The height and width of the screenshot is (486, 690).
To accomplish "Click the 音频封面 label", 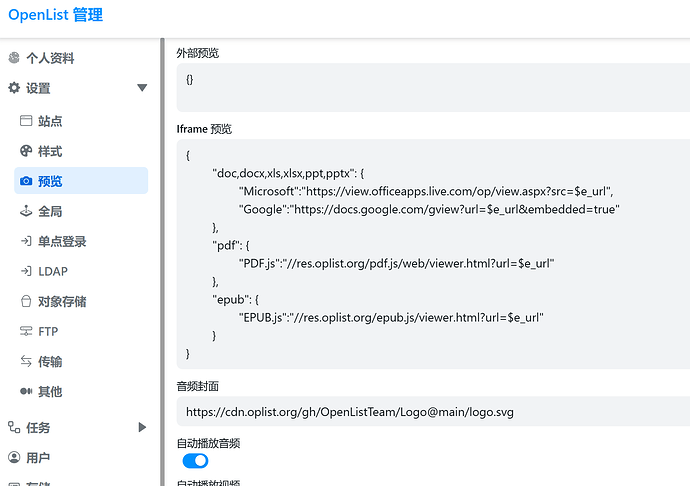I will pyautogui.click(x=198, y=386).
